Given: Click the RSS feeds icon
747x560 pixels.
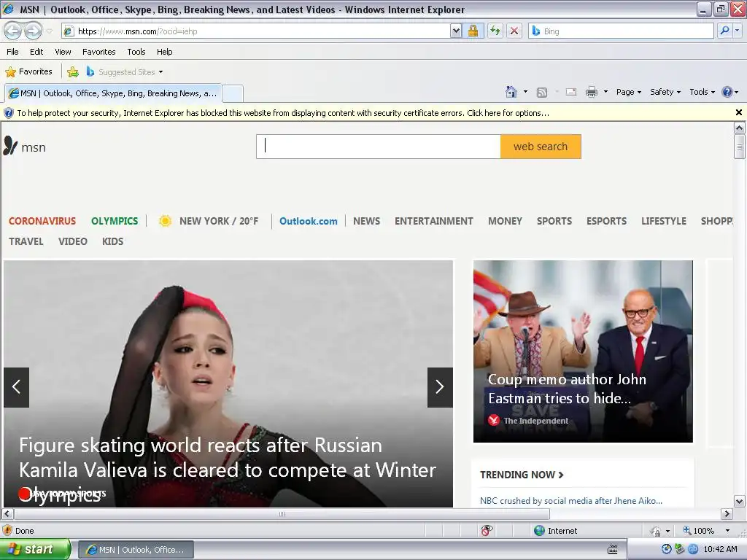Looking at the screenshot, I should coord(542,93).
